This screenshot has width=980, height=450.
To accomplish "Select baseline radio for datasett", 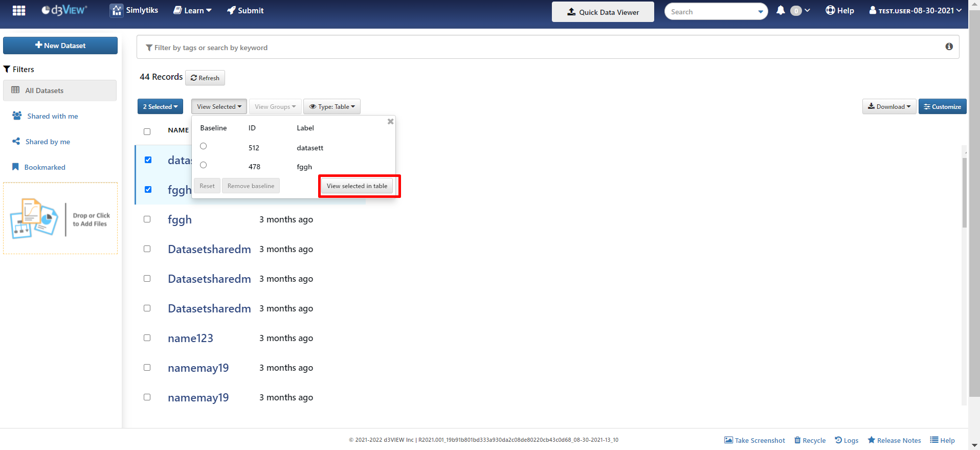I will pyautogui.click(x=204, y=146).
